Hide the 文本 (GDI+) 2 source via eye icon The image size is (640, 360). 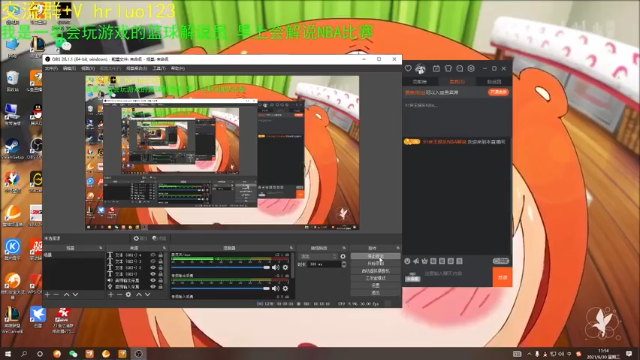point(153,268)
